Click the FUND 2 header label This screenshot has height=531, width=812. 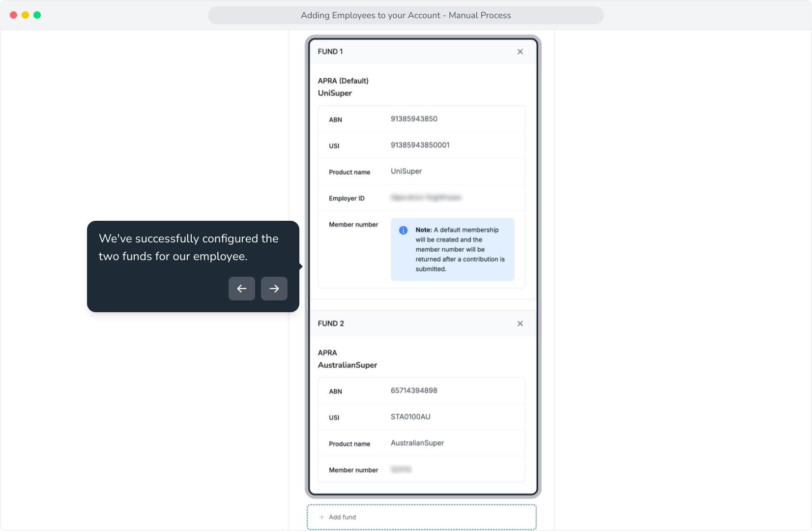[331, 324]
